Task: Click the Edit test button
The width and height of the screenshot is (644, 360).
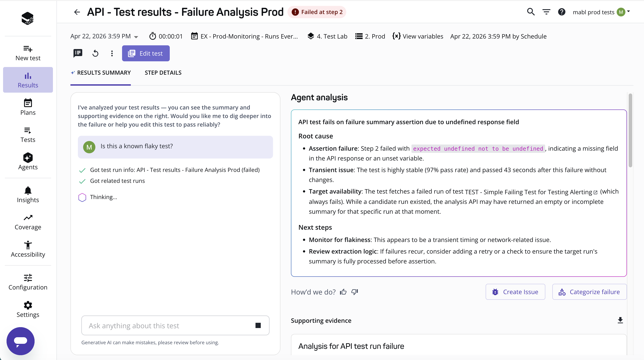Action: [146, 53]
